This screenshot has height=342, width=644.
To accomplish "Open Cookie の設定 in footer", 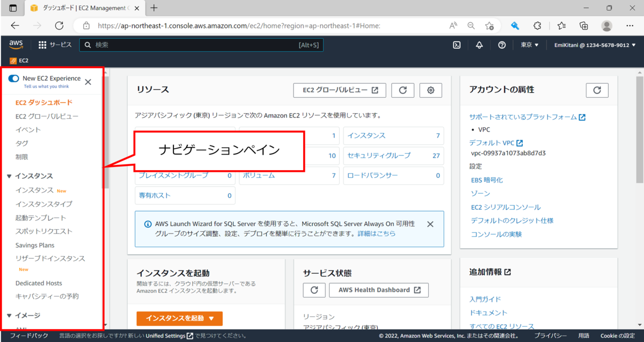I will pos(617,336).
